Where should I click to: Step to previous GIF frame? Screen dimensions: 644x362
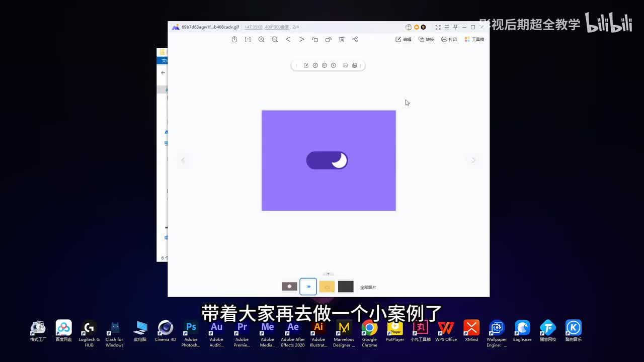click(x=315, y=65)
